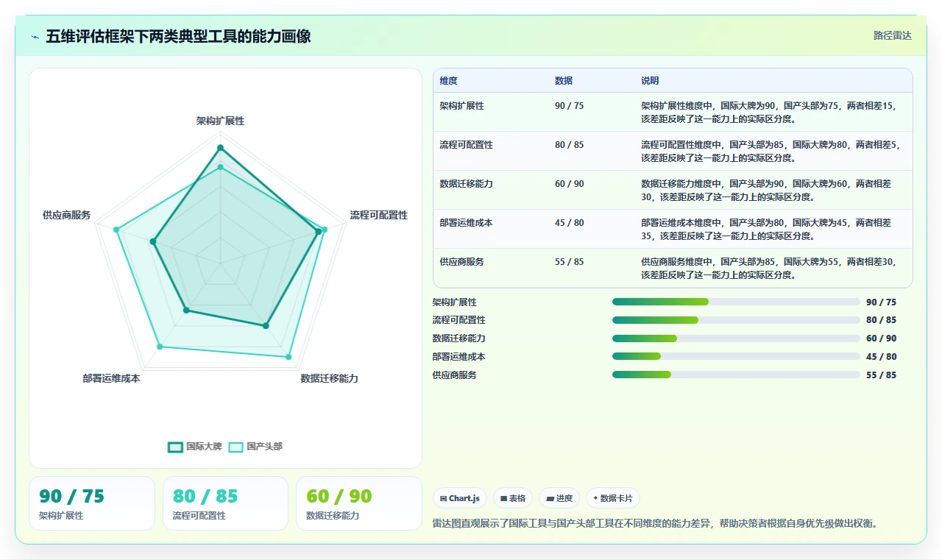Select the 90 / 75 架构扩展性 stat card
Viewport: 942px width, 560px height.
(92, 503)
